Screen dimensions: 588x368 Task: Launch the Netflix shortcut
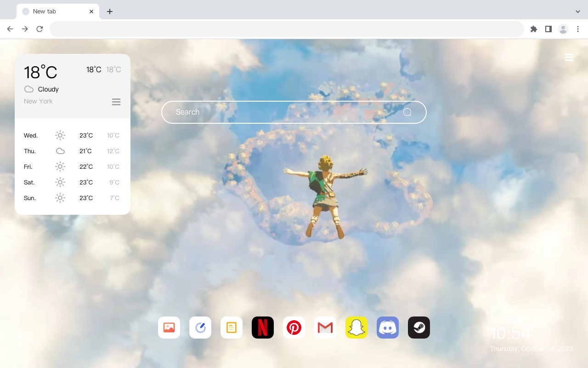click(x=263, y=328)
